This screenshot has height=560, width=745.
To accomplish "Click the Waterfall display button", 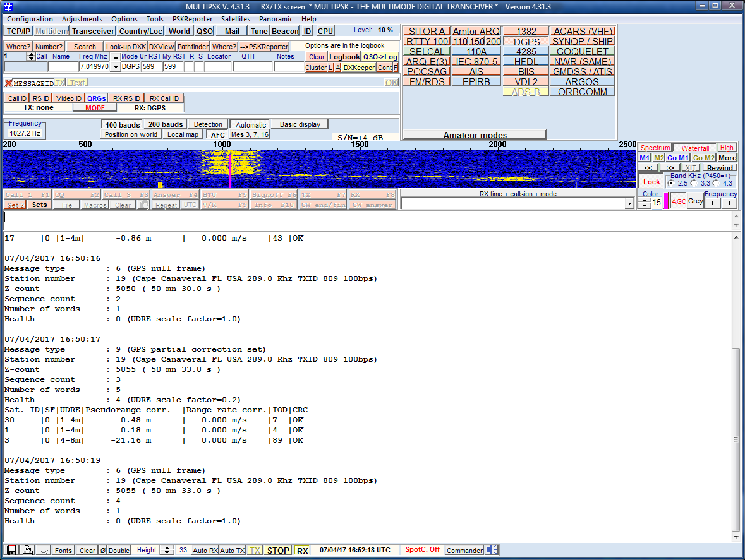I will click(x=694, y=148).
